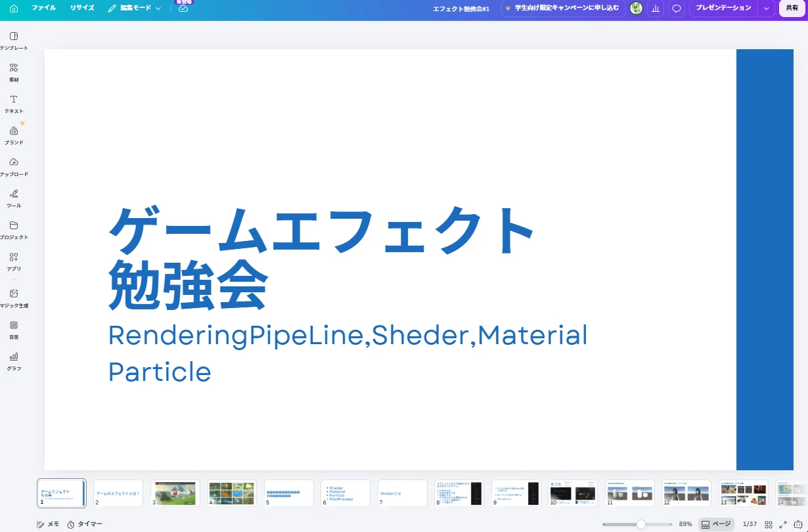This screenshot has width=808, height=532.
Task: Expand the arrow next to プレゼンテーション
Action: (x=766, y=9)
